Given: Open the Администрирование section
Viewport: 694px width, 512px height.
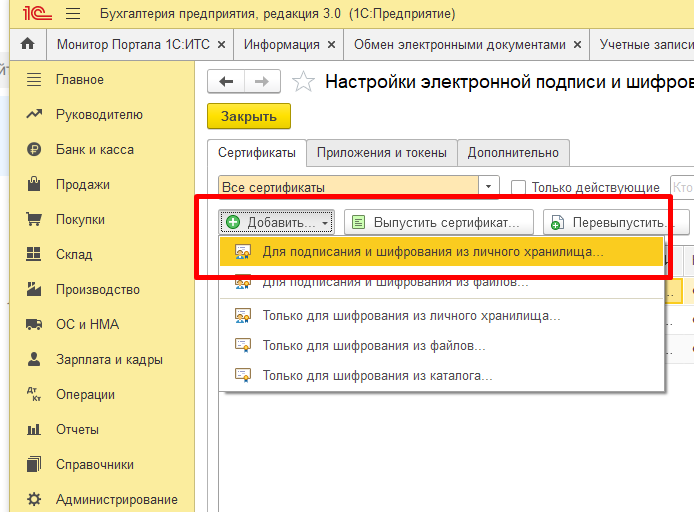Looking at the screenshot, I should pyautogui.click(x=117, y=500).
